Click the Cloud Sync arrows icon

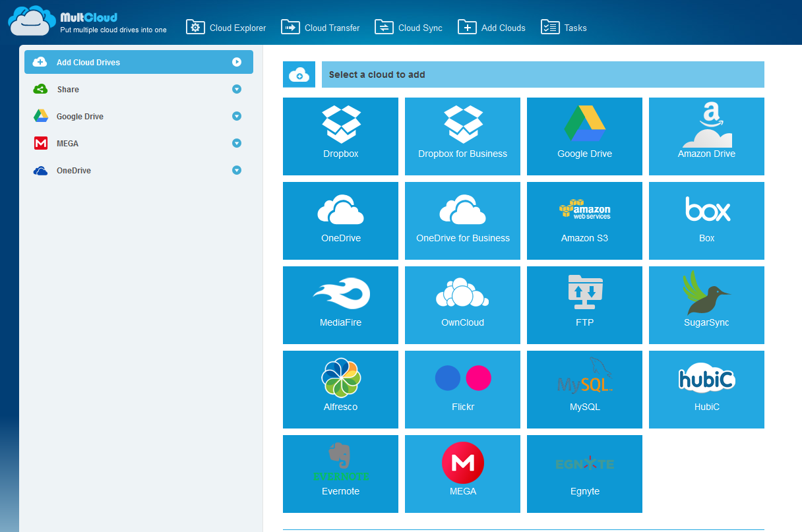(x=384, y=27)
